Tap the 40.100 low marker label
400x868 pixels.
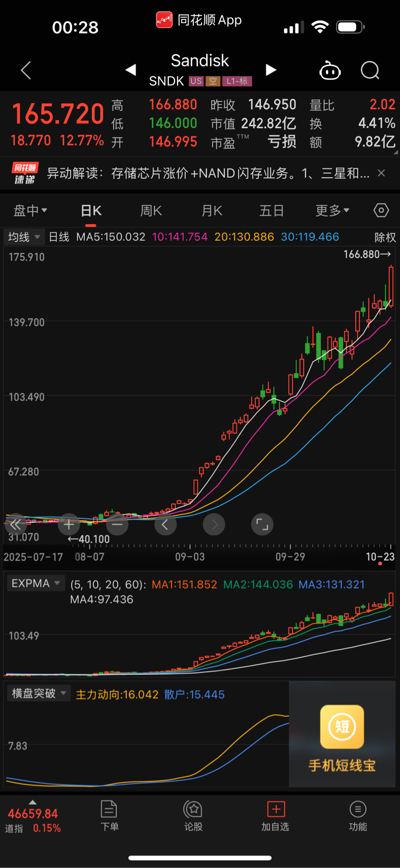pyautogui.click(x=89, y=539)
